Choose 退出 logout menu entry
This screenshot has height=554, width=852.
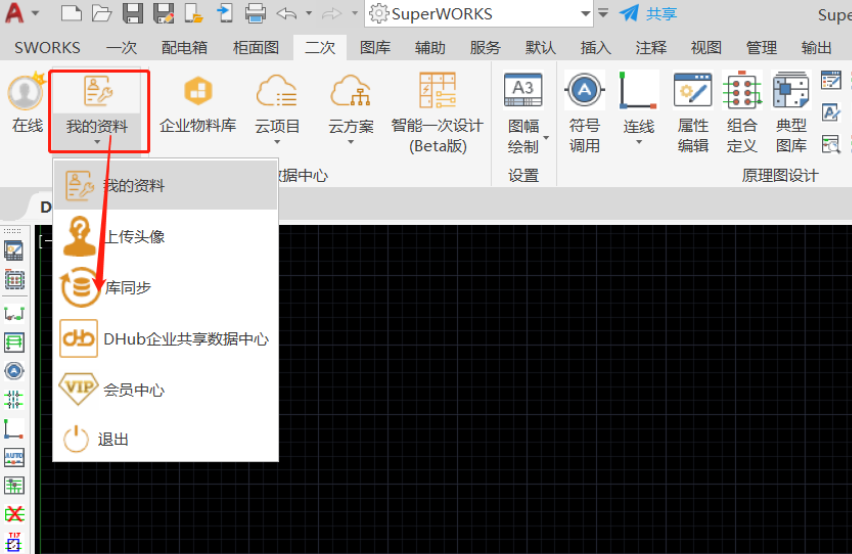[x=166, y=439]
